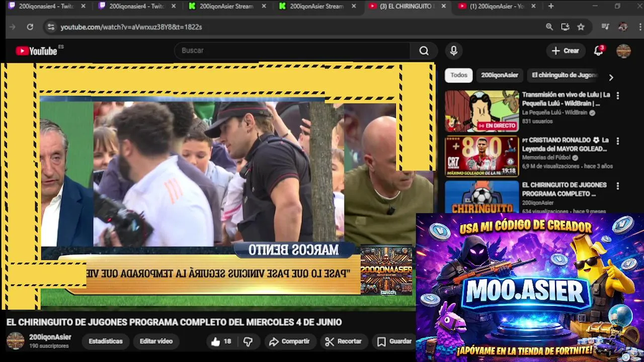Like the video with the thumbs-up button
Image resolution: width=644 pixels, height=362 pixels.
click(x=221, y=341)
